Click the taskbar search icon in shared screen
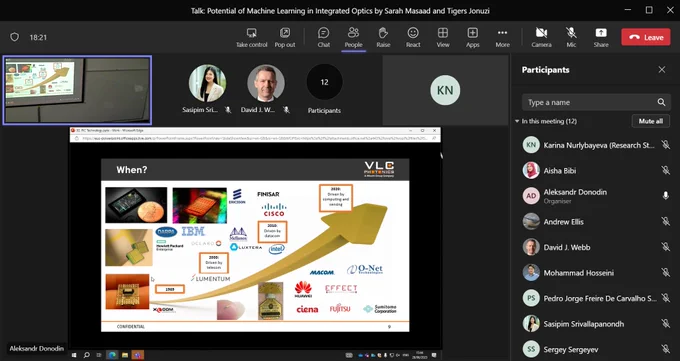The height and width of the screenshot is (361, 680). 86,355
